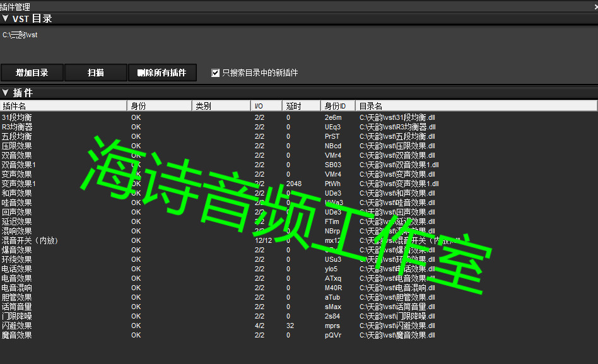The width and height of the screenshot is (598, 364).
Task: Sort by the 身份 column header
Action: coord(160,106)
